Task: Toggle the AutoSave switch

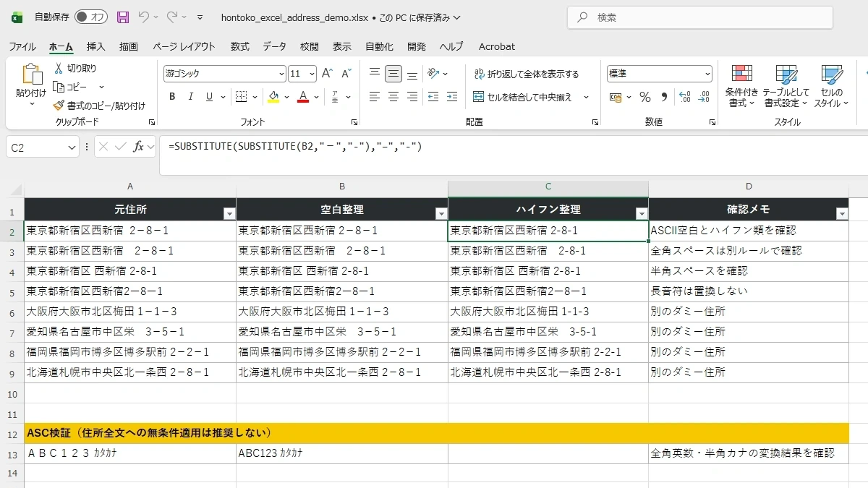Action: (91, 17)
